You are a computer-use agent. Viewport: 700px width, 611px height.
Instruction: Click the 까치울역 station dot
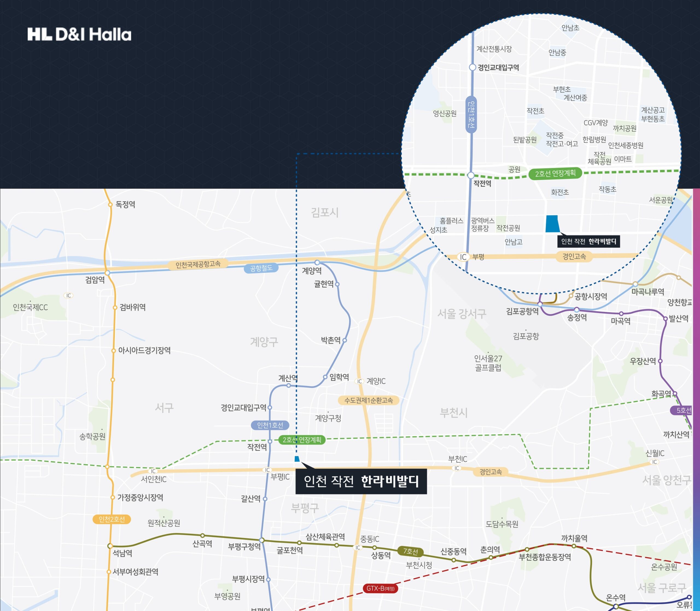pos(574,546)
